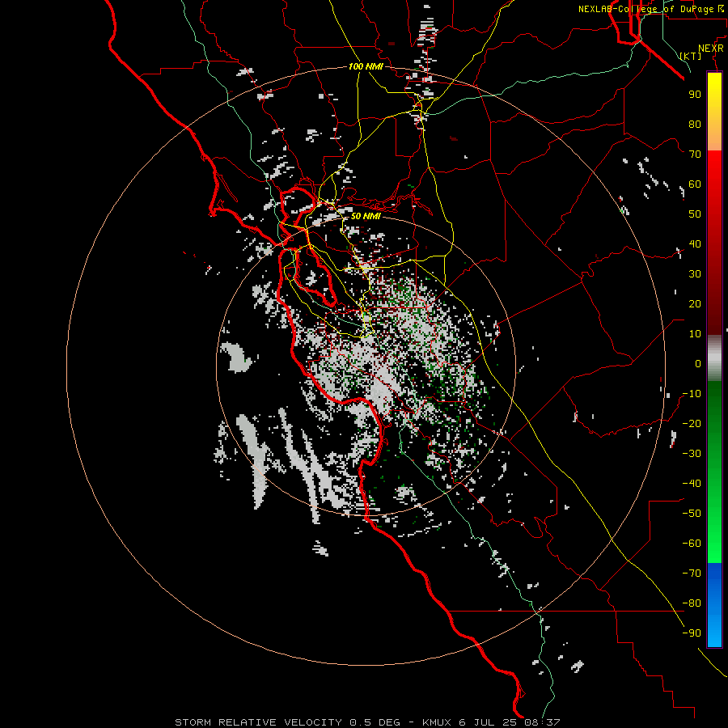Image resolution: width=728 pixels, height=728 pixels.
Task: Click the positive 70 scale value
Action: [x=695, y=154]
